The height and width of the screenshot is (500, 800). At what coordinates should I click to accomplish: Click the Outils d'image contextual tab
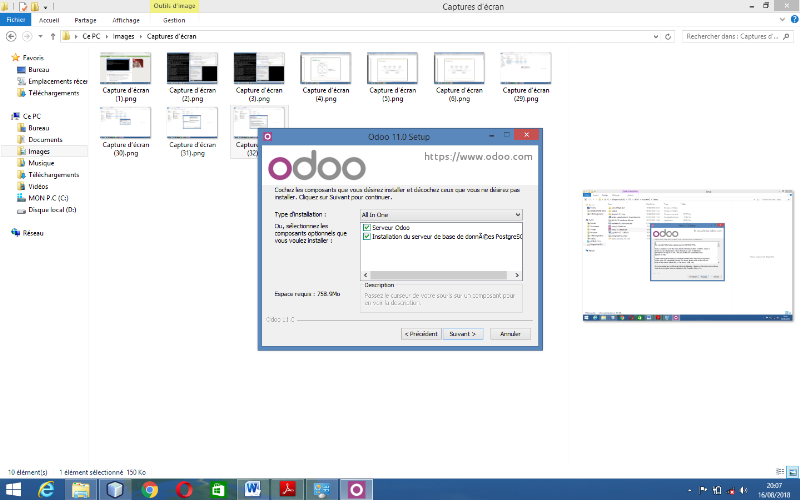pyautogui.click(x=174, y=6)
